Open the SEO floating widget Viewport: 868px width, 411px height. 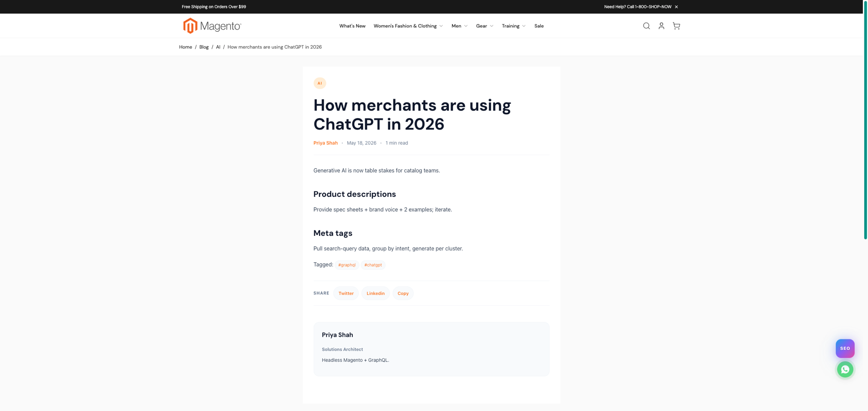845,348
